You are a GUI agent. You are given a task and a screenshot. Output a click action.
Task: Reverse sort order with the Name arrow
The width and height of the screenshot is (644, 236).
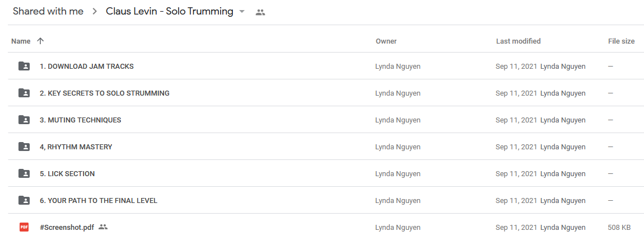click(x=40, y=41)
